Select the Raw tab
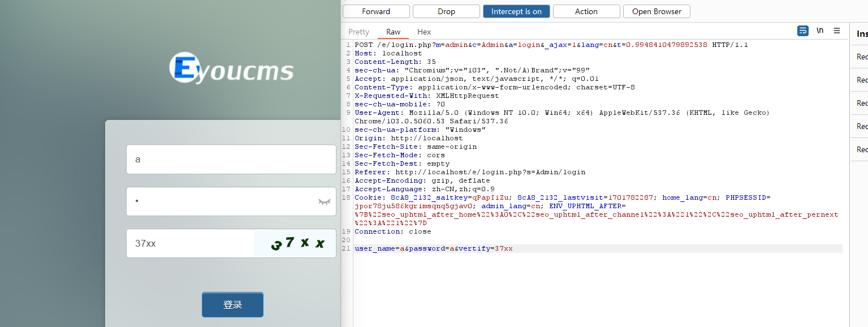The height and width of the screenshot is (327, 868). pyautogui.click(x=394, y=32)
